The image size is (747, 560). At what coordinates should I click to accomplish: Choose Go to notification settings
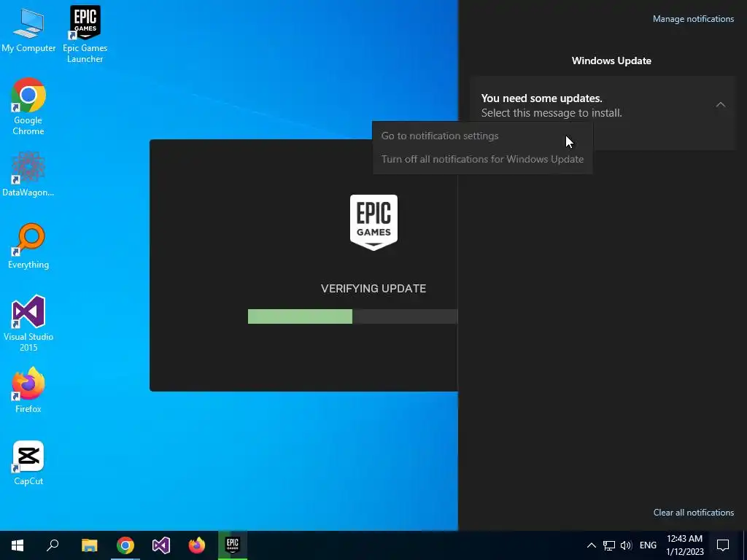(x=482, y=136)
